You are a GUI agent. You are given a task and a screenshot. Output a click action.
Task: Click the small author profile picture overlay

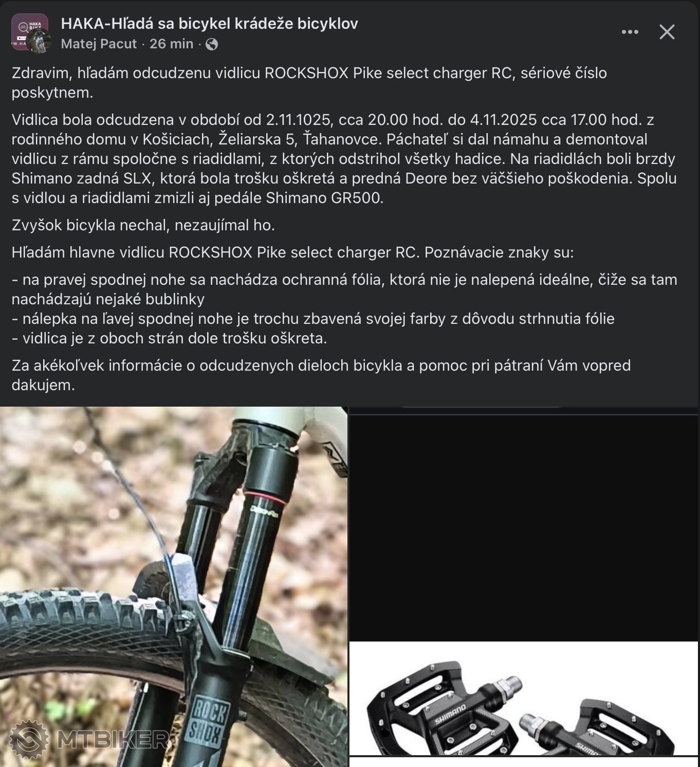pos(40,41)
